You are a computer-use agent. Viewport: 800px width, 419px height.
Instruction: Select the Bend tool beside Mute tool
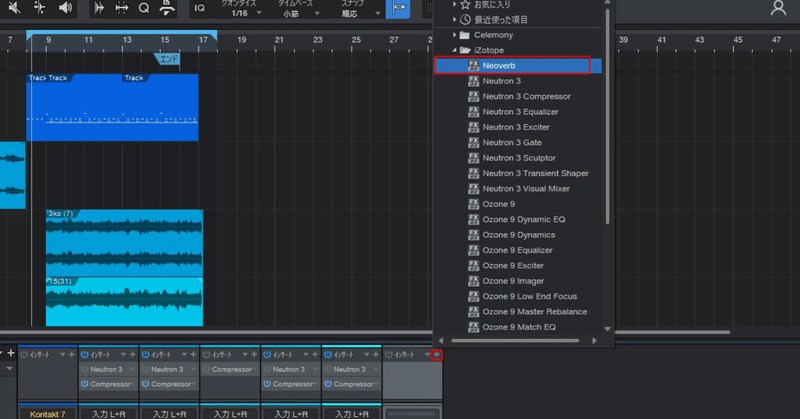coord(39,8)
